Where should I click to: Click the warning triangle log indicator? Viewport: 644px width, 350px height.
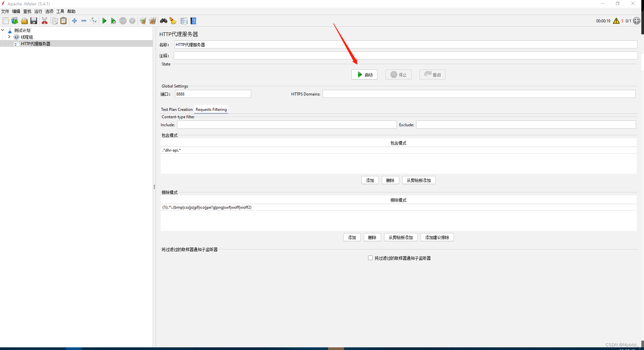pyautogui.click(x=616, y=21)
